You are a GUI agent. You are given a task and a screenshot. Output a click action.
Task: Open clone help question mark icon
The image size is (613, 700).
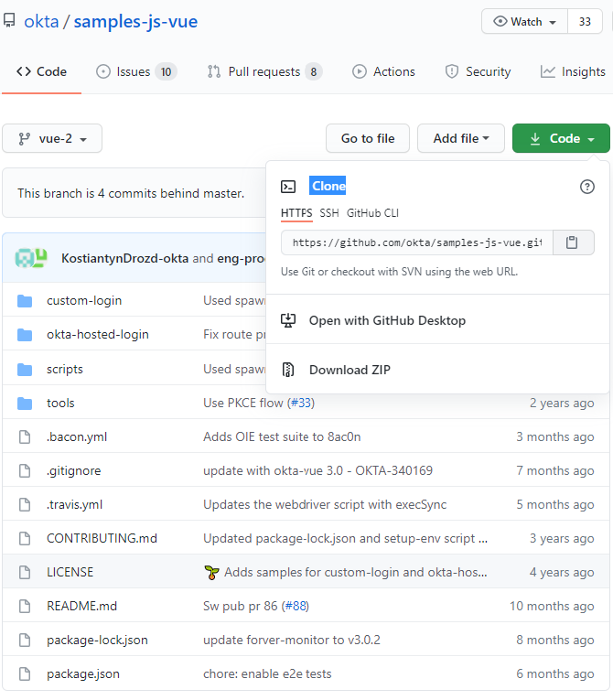pos(586,187)
